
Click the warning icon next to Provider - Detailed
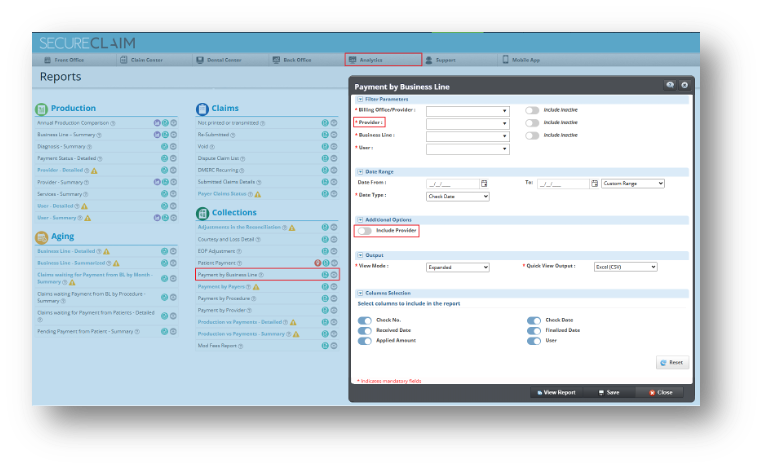(94, 171)
